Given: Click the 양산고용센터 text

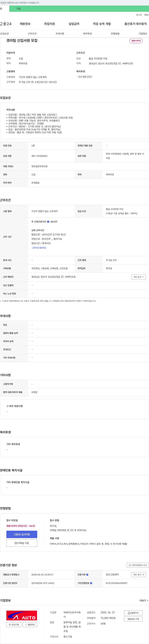Looking at the screenshot, I should click(x=112, y=575).
